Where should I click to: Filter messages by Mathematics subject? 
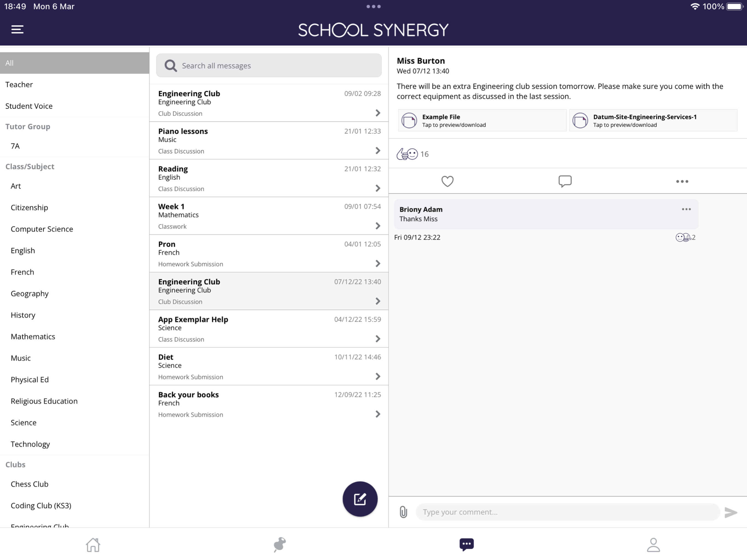coord(75,337)
